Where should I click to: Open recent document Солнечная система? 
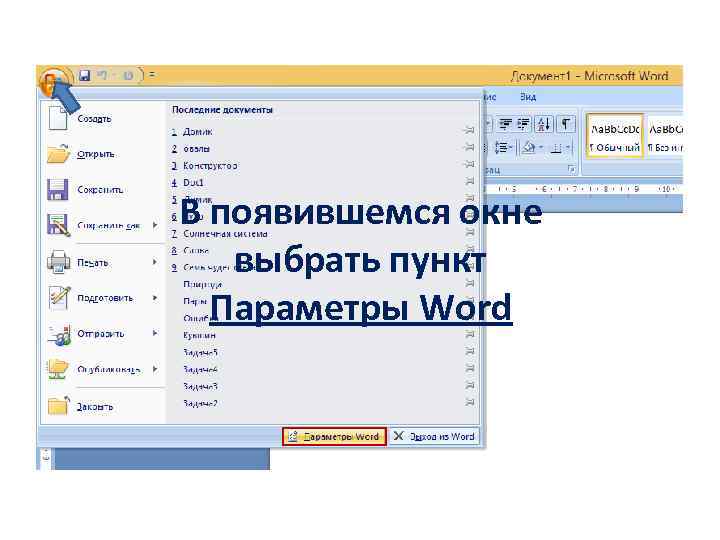(225, 234)
